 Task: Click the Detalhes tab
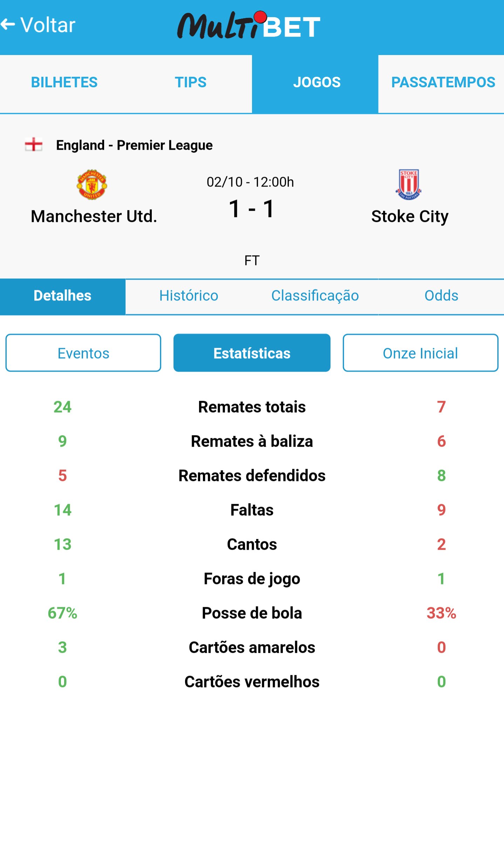[62, 296]
